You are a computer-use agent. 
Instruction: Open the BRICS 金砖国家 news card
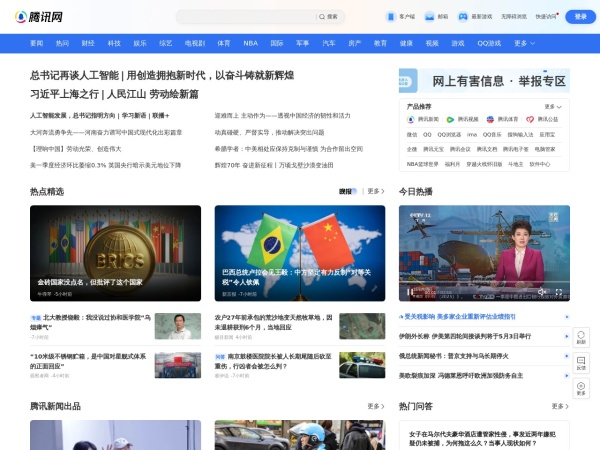click(115, 253)
